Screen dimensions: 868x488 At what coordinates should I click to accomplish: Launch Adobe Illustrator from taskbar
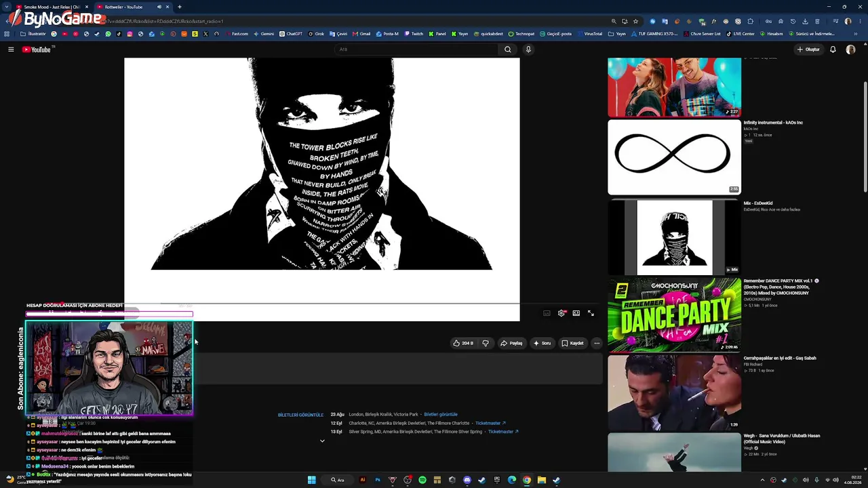point(363,480)
